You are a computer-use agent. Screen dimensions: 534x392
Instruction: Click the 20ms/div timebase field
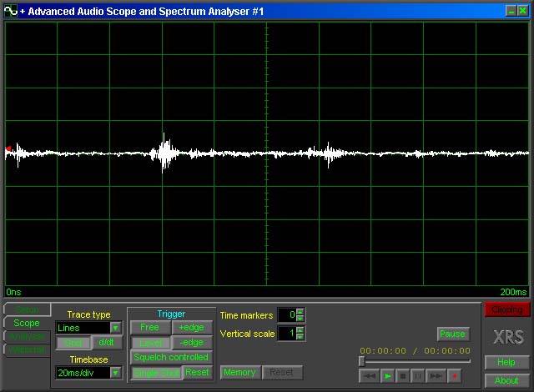tap(83, 373)
